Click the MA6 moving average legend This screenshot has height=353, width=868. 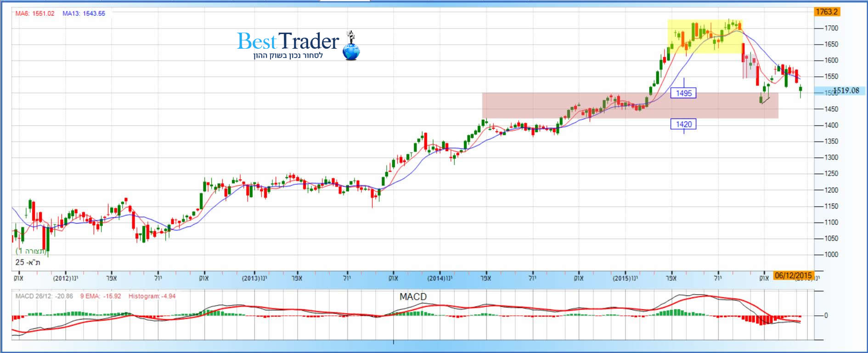(35, 13)
